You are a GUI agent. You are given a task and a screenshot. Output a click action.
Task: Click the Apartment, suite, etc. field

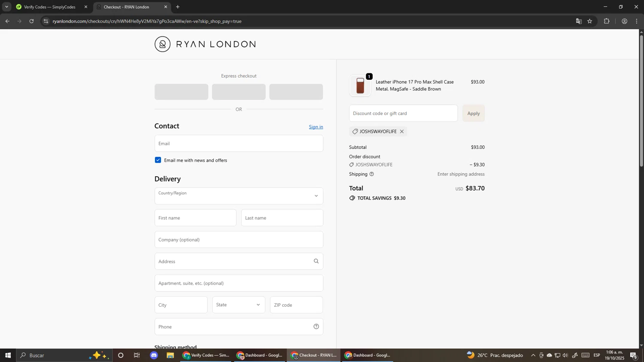tap(239, 283)
